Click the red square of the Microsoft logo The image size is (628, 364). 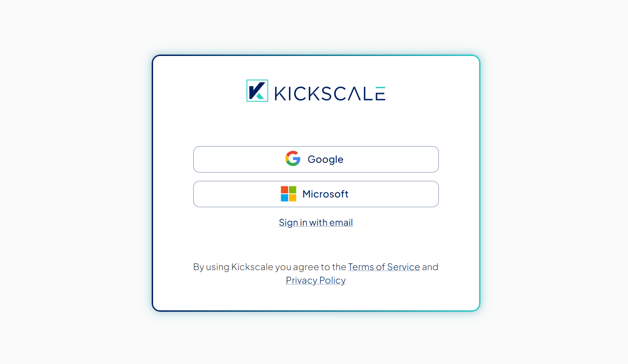tap(284, 190)
